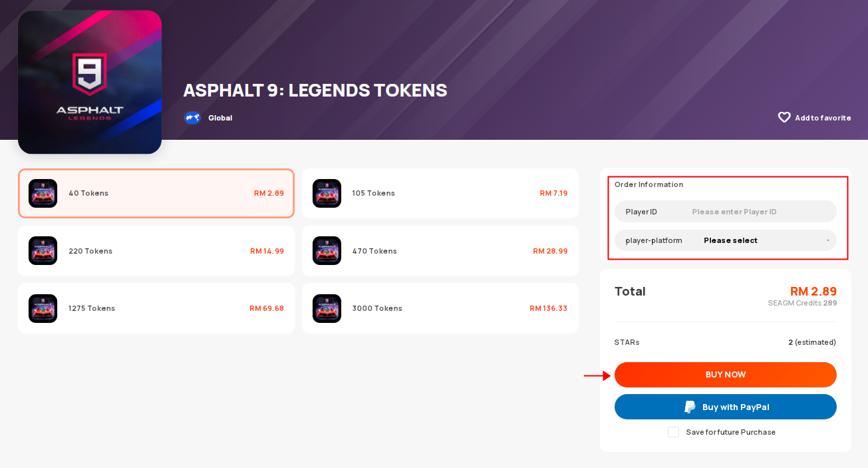Choose the RM 28.99 token option

[x=440, y=251]
